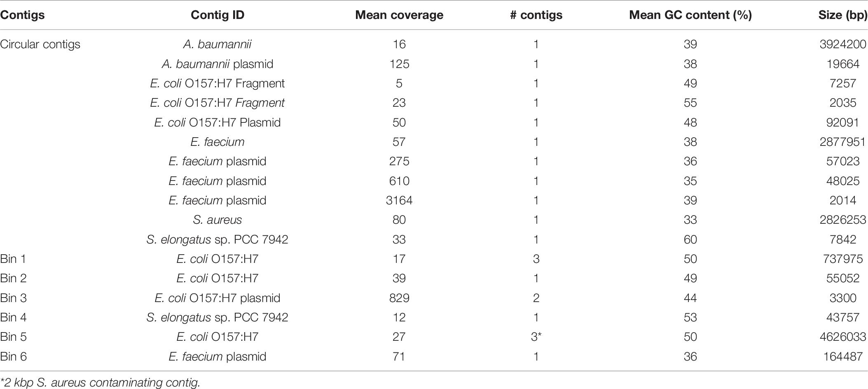Select the GC content value 60

tap(690, 239)
